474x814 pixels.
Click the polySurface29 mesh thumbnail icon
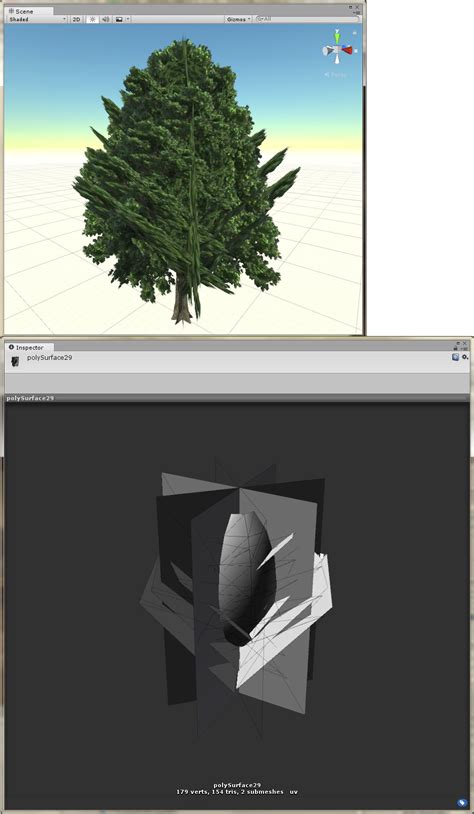coord(15,362)
